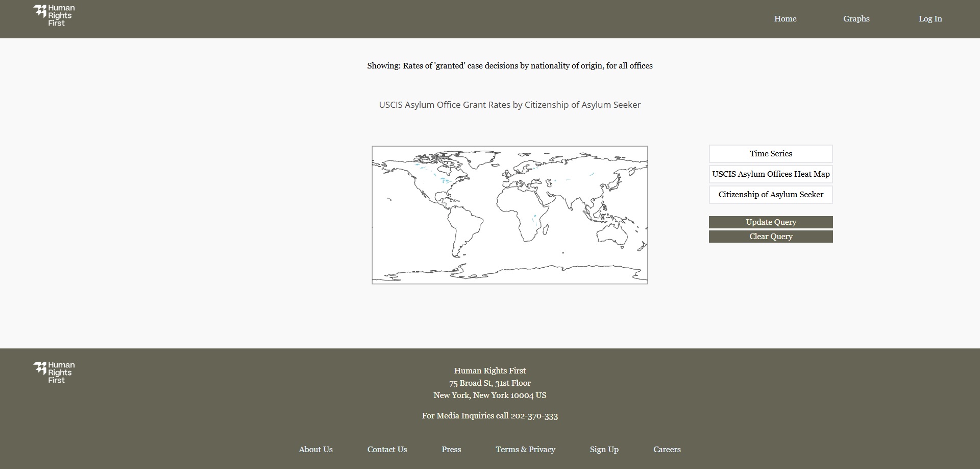Open the About Us footer link

[x=315, y=450]
